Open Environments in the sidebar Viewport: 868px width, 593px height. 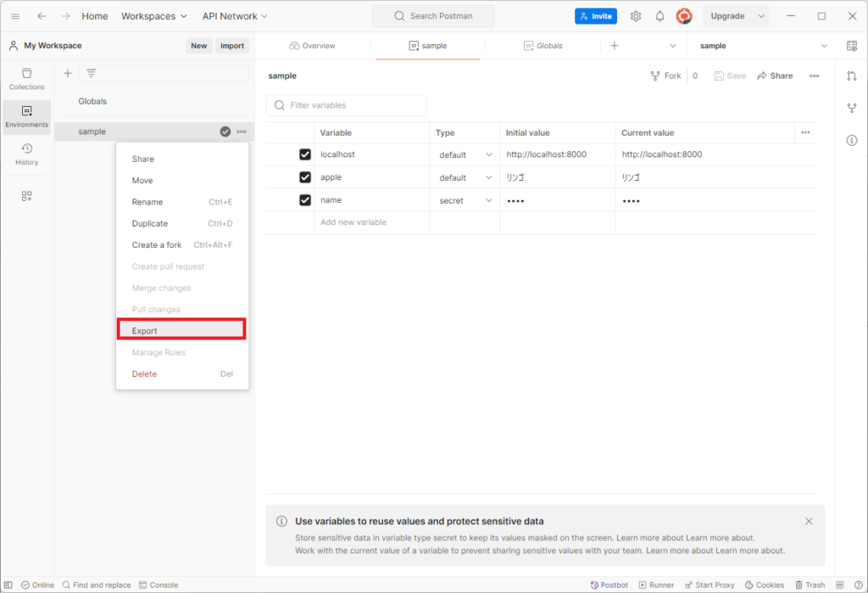(x=26, y=117)
